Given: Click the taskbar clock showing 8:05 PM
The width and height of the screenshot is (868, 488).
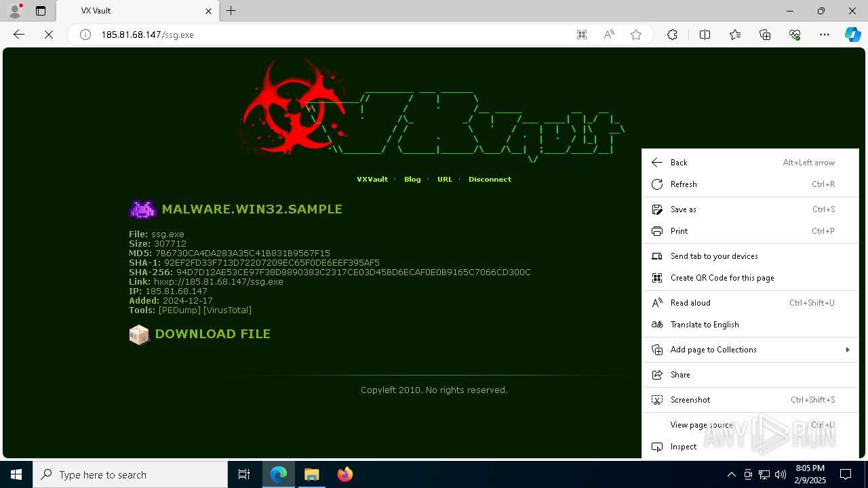Looking at the screenshot, I should pyautogui.click(x=810, y=474).
